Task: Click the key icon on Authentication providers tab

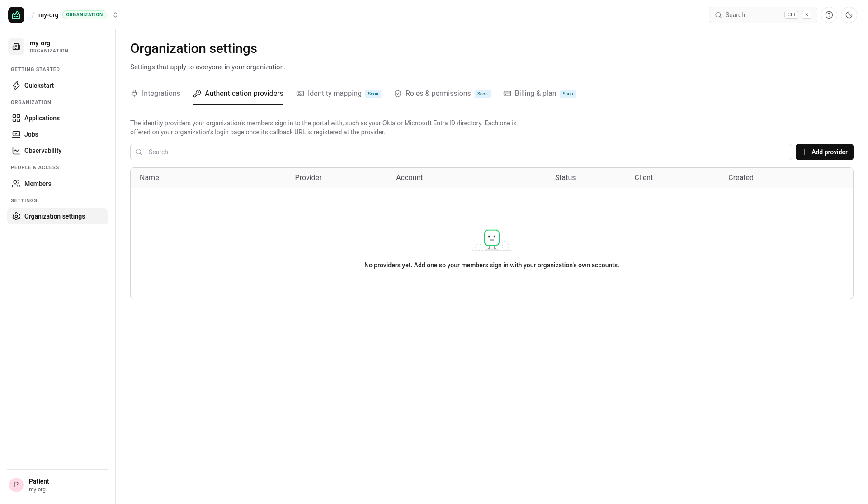Action: [x=197, y=94]
